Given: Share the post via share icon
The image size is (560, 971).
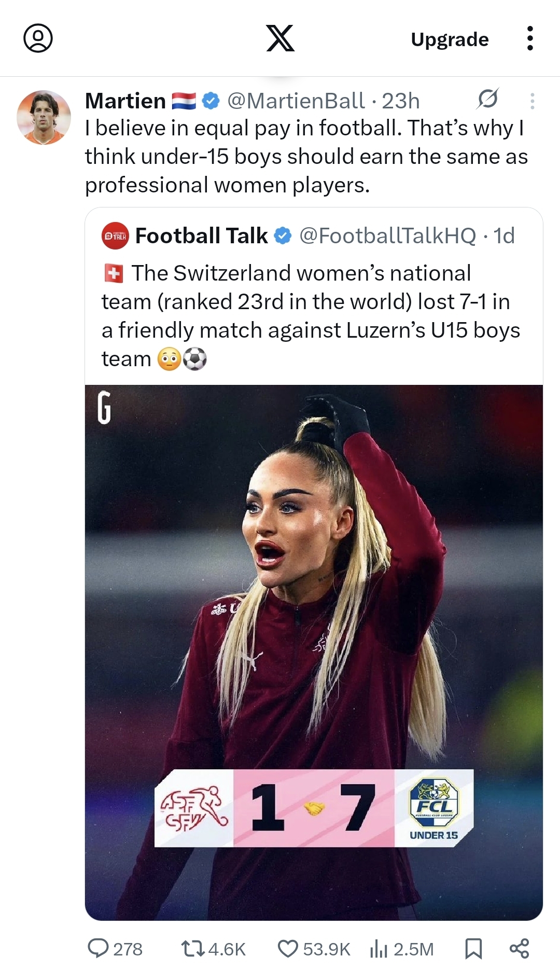Looking at the screenshot, I should (x=519, y=948).
